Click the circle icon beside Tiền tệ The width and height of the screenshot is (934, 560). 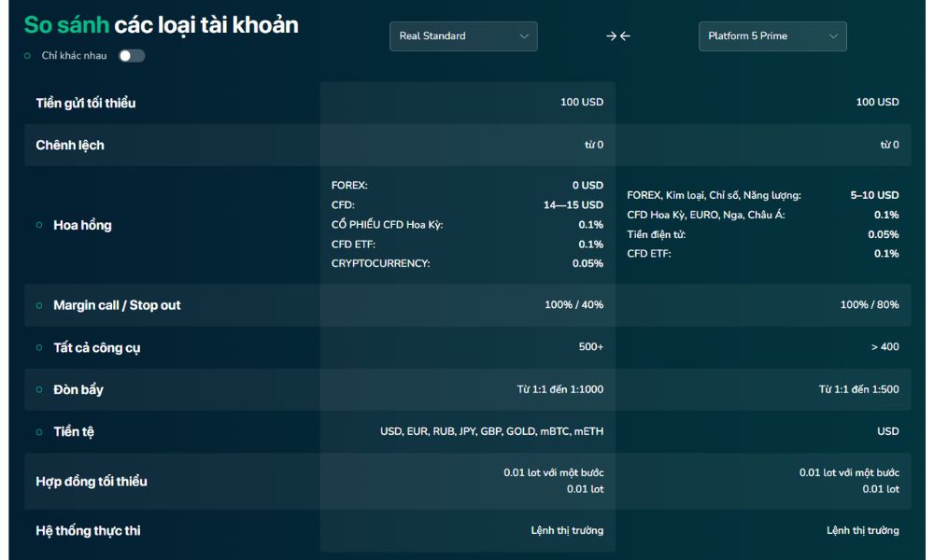pyautogui.click(x=39, y=432)
